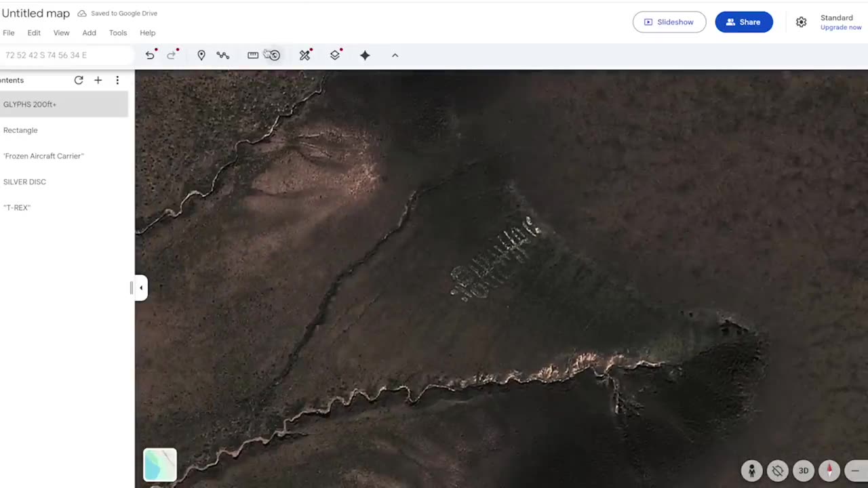Open the File menu
This screenshot has height=488, width=868.
pyautogui.click(x=9, y=33)
